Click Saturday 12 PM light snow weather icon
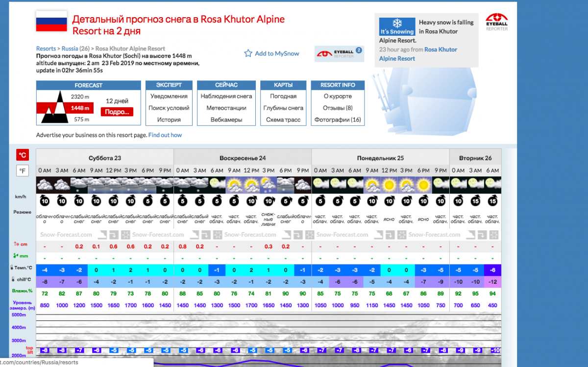The image size is (588, 367). coord(114,185)
